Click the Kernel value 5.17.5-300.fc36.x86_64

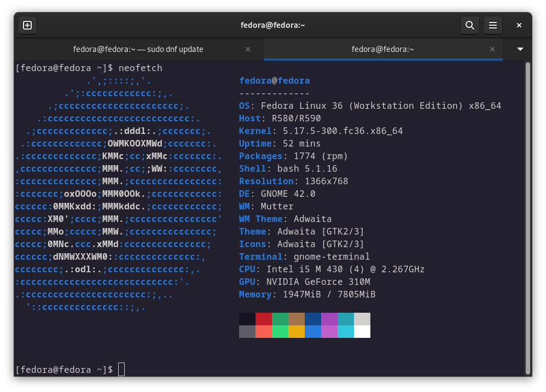[342, 131]
